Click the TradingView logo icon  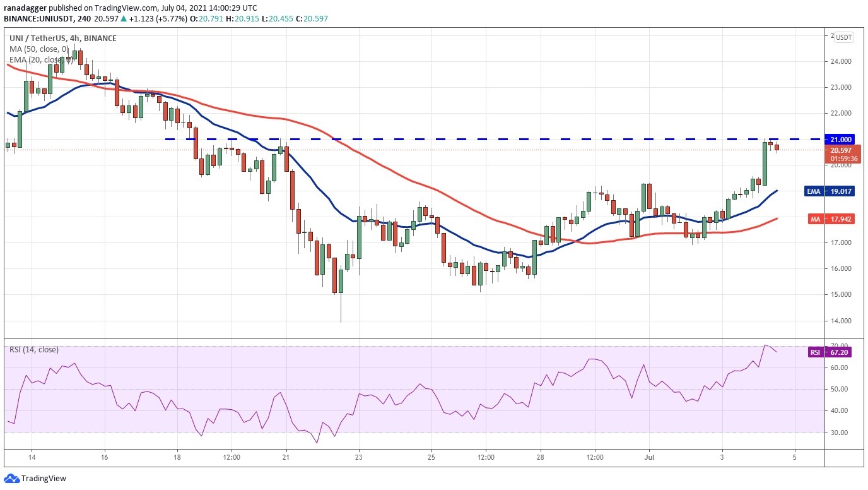[11, 479]
